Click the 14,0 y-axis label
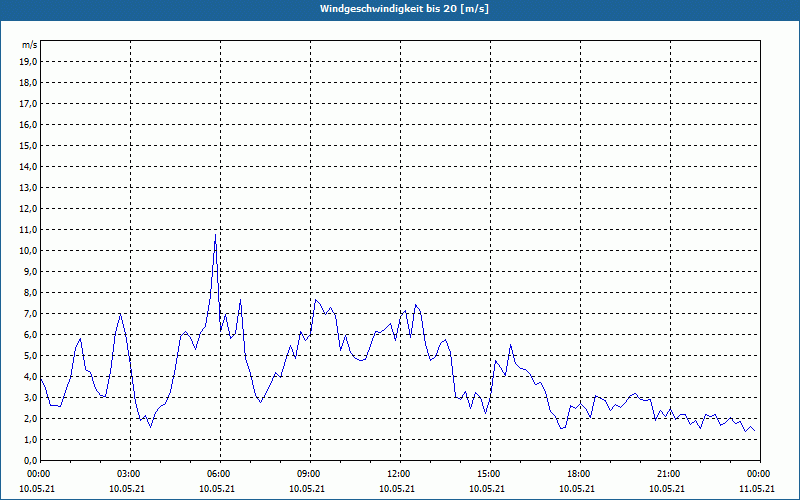Viewport: 800px width, 500px height. point(28,167)
